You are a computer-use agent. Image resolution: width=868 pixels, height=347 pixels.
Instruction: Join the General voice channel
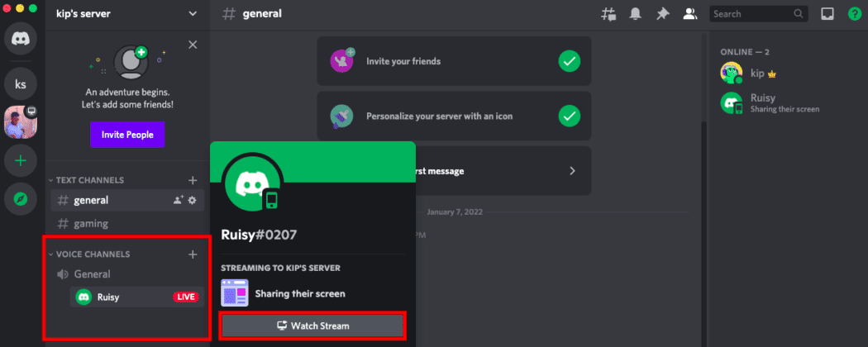pos(92,274)
